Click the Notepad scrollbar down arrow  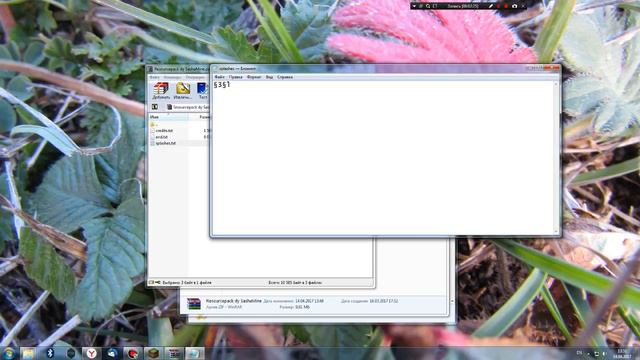[556, 231]
